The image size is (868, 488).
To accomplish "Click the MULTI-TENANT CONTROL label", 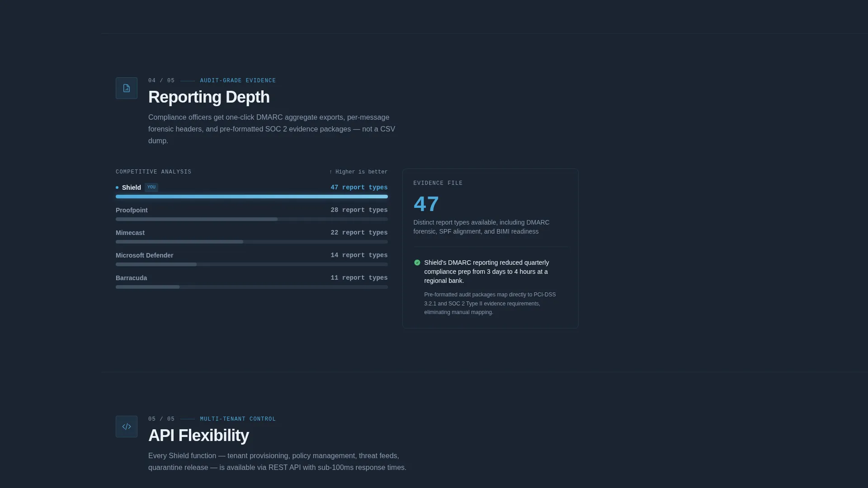I will (x=238, y=419).
